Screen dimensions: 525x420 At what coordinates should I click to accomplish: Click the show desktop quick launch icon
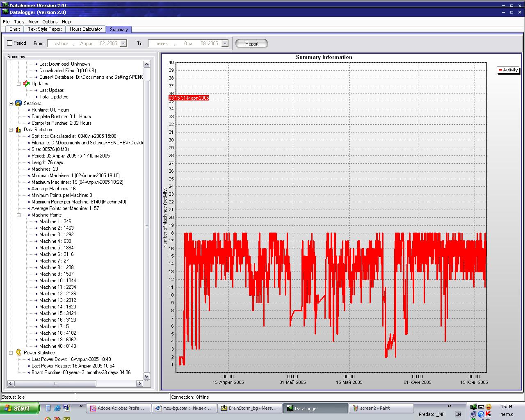pyautogui.click(x=48, y=408)
